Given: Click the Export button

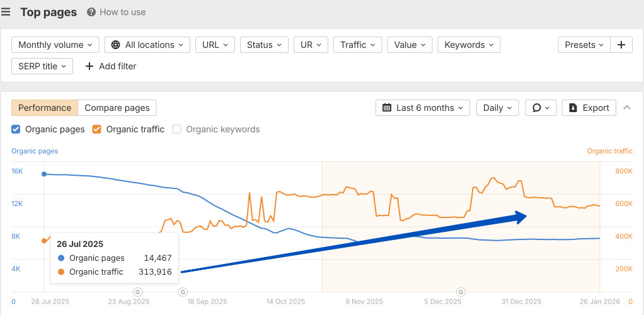Looking at the screenshot, I should [589, 108].
